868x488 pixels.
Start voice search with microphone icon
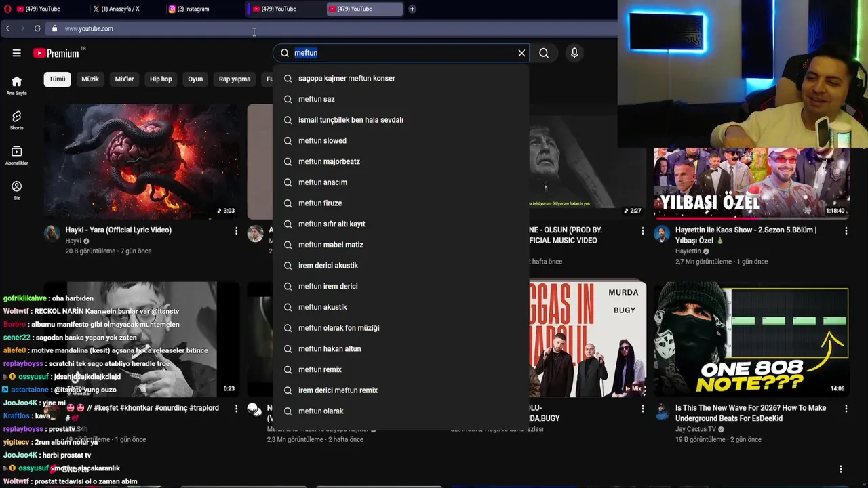coord(574,53)
